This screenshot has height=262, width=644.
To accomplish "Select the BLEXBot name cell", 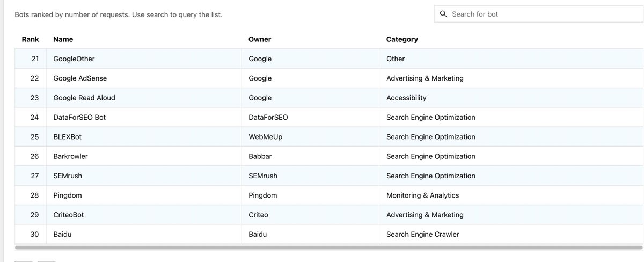I will (144, 137).
